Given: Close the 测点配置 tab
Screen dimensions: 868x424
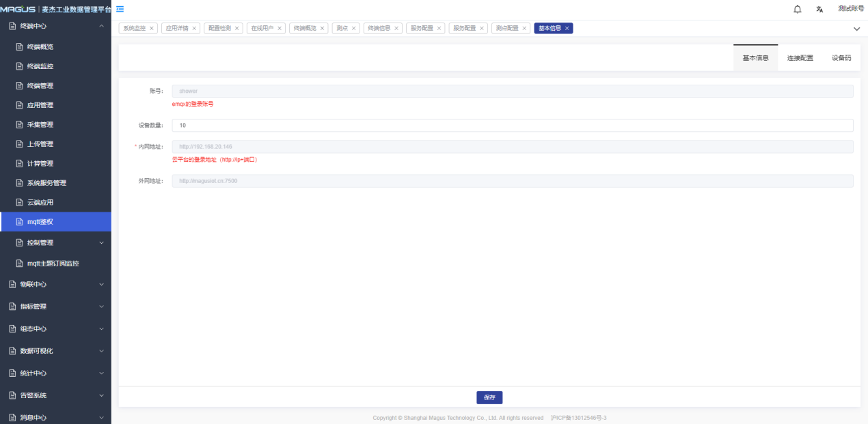Looking at the screenshot, I should [525, 29].
